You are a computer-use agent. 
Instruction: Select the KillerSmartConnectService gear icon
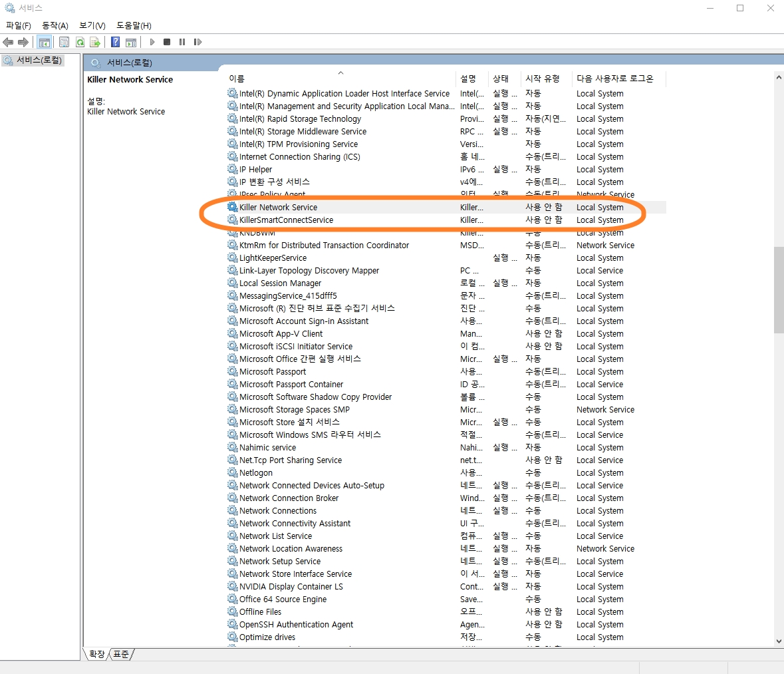pyautogui.click(x=233, y=220)
